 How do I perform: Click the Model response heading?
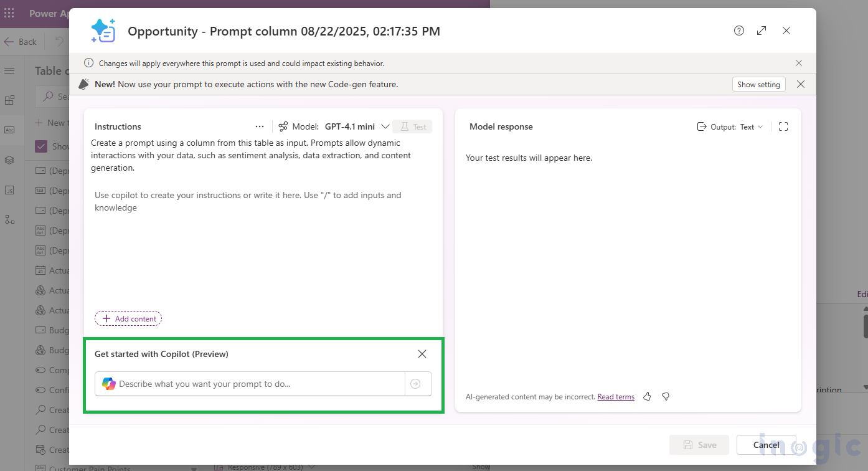pos(501,126)
